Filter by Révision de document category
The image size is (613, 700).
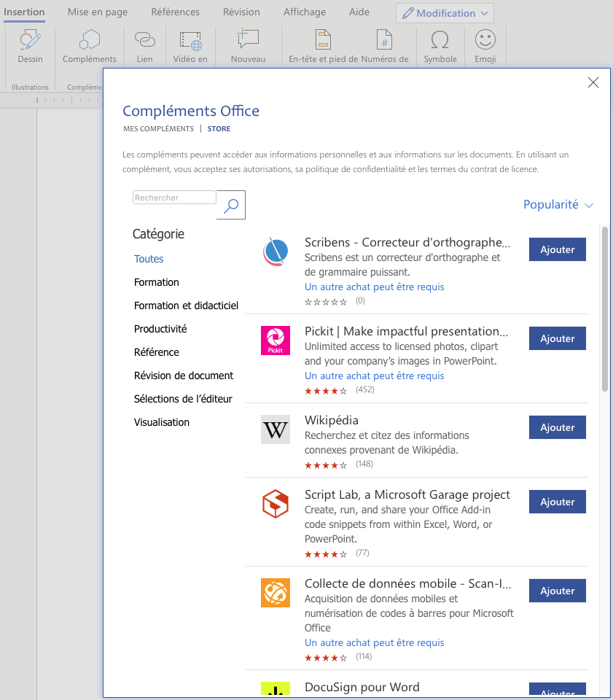[x=184, y=376]
